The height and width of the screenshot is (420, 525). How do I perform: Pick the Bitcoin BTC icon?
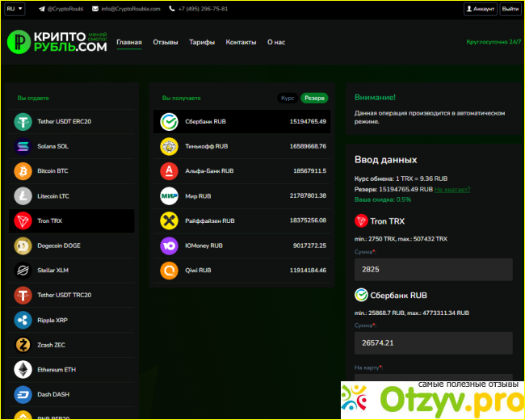[x=22, y=171]
